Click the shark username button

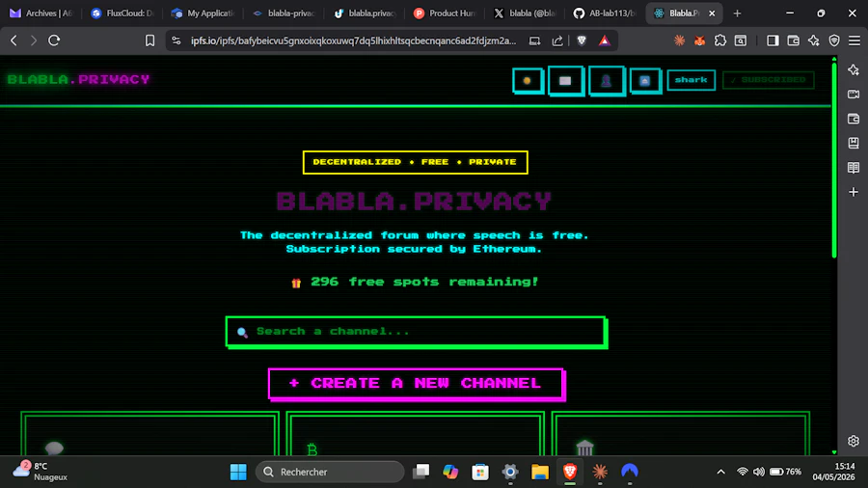[691, 80]
